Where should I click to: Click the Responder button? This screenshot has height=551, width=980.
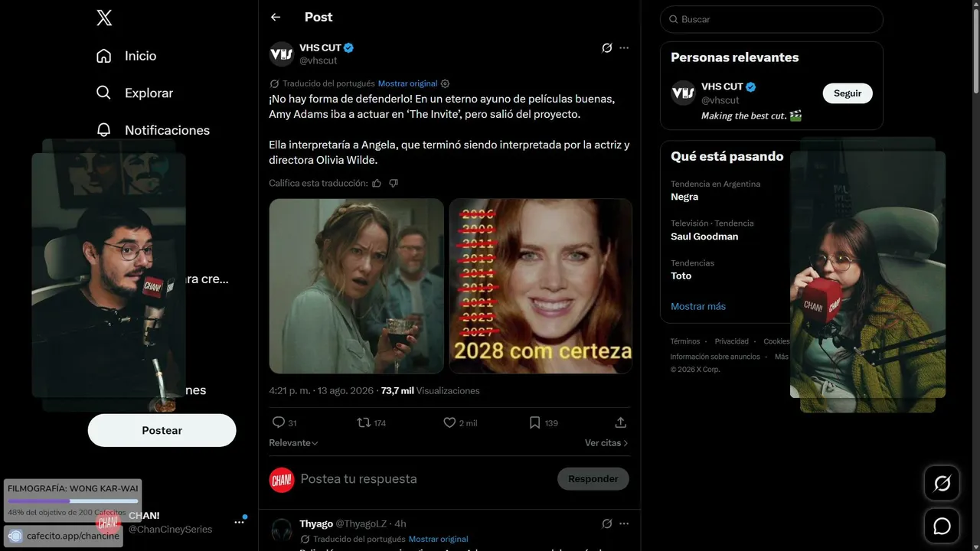click(x=593, y=479)
